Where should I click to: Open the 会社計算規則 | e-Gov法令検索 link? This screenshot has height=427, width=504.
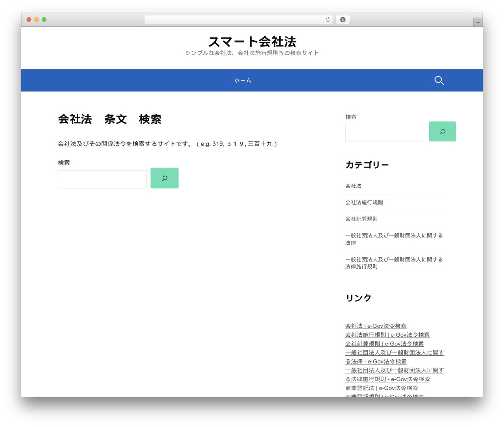[384, 344]
